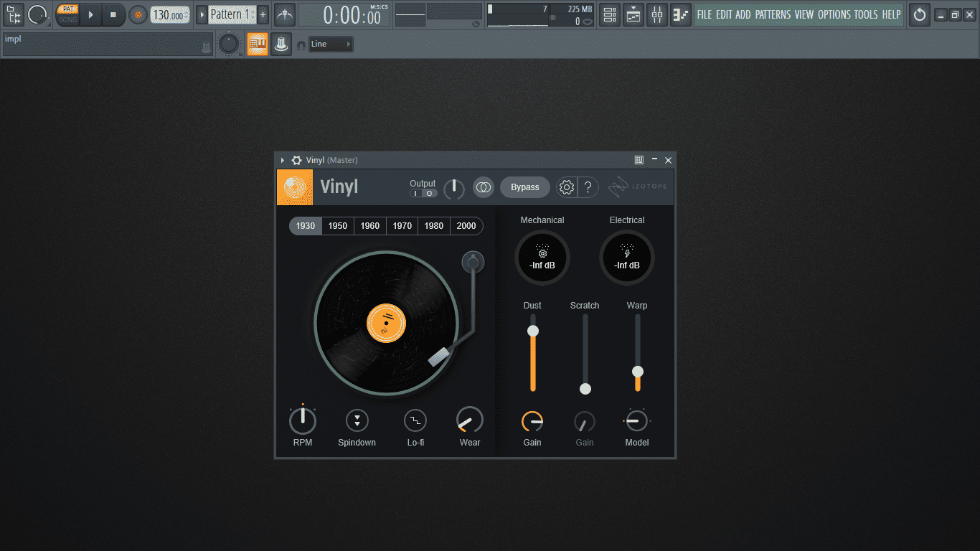The width and height of the screenshot is (980, 551).
Task: Open the ADD menu
Action: coord(743,14)
